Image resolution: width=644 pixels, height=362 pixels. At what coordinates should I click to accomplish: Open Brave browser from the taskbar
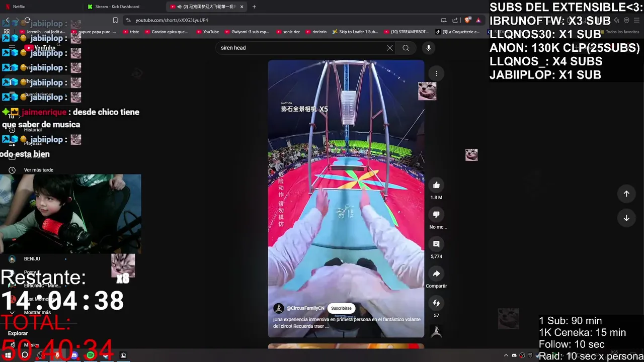coord(57,355)
